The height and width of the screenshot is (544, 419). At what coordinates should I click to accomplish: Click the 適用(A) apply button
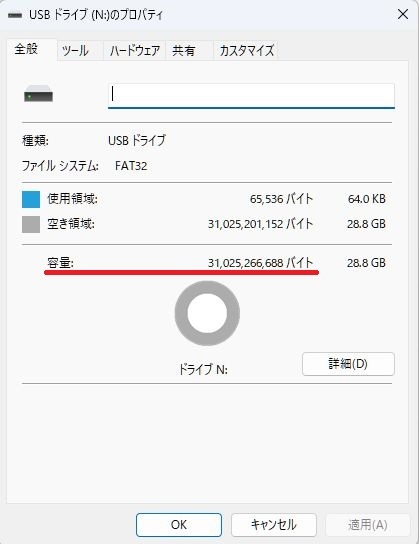pyautogui.click(x=368, y=525)
